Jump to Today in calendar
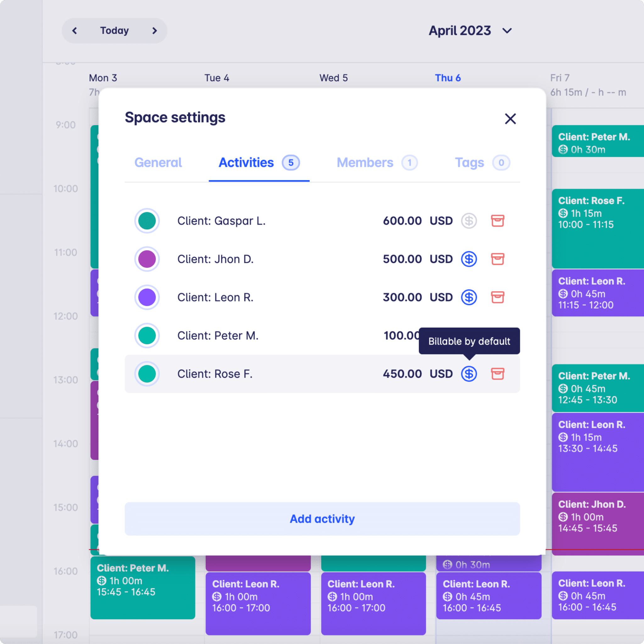The height and width of the screenshot is (644, 644). click(x=114, y=31)
